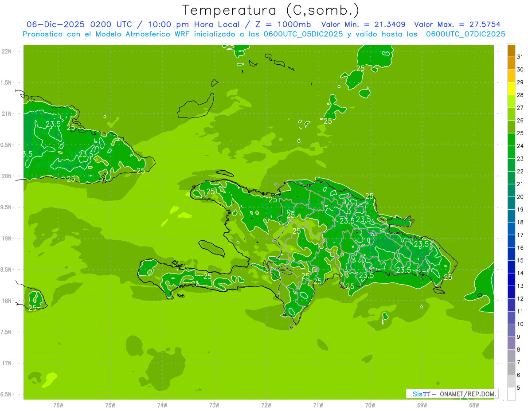Click the "0600UTC_07DIC2025" valid-until time text
532x411 pixels.
tap(465, 34)
